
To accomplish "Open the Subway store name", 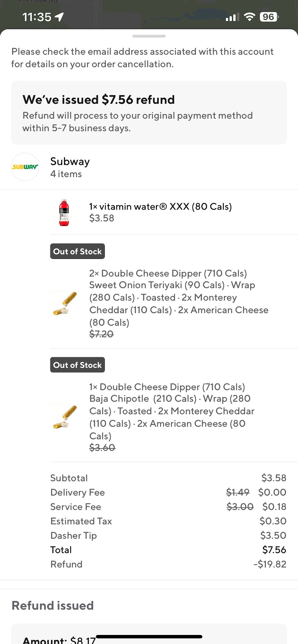I will click(70, 161).
